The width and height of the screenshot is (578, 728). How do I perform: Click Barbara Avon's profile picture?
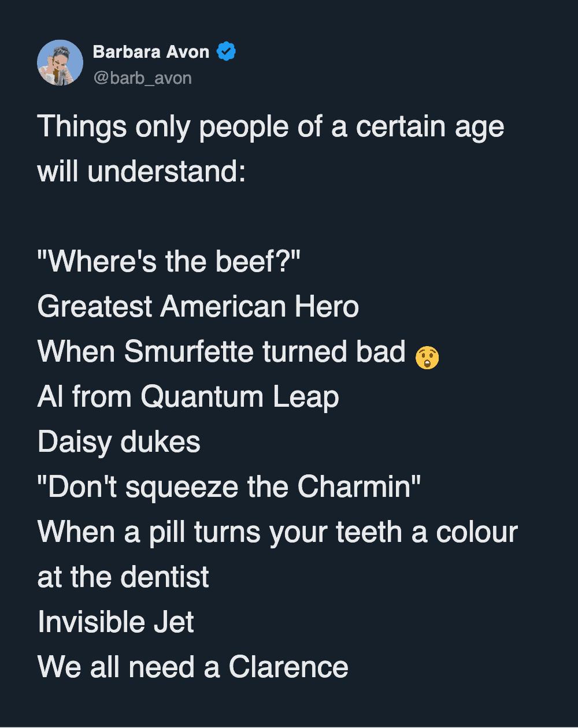point(60,63)
